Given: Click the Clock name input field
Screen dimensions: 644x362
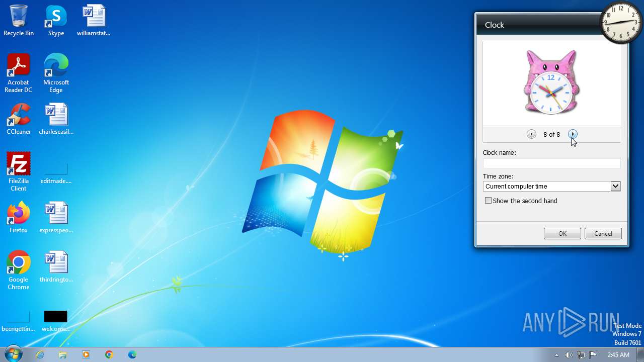Looking at the screenshot, I should [x=551, y=163].
